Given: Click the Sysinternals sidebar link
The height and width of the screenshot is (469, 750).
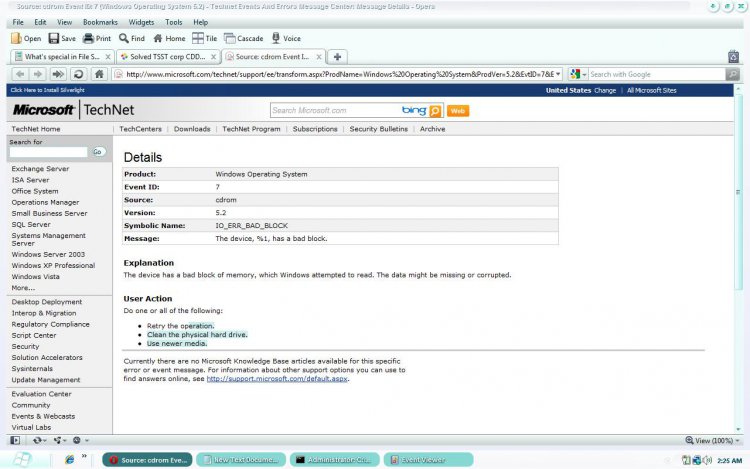Looking at the screenshot, I should click(x=32, y=369).
